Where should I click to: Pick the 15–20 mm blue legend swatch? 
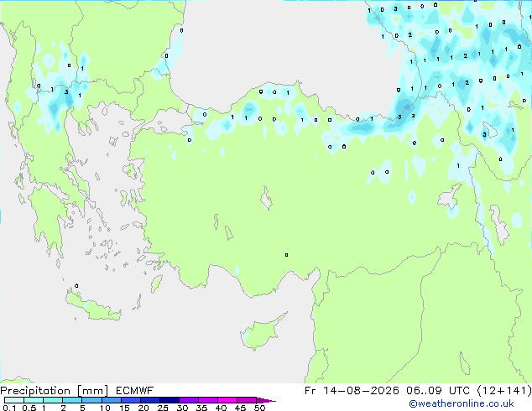click(x=130, y=400)
